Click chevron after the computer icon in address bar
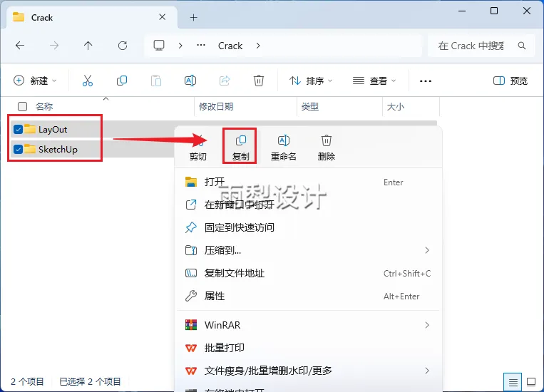 coord(180,46)
